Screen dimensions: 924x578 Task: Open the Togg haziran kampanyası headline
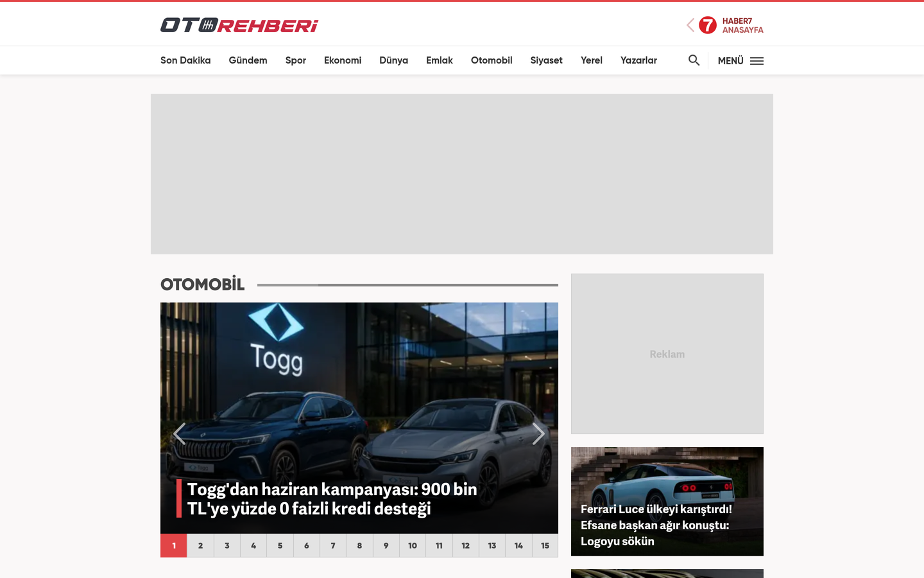pos(332,499)
